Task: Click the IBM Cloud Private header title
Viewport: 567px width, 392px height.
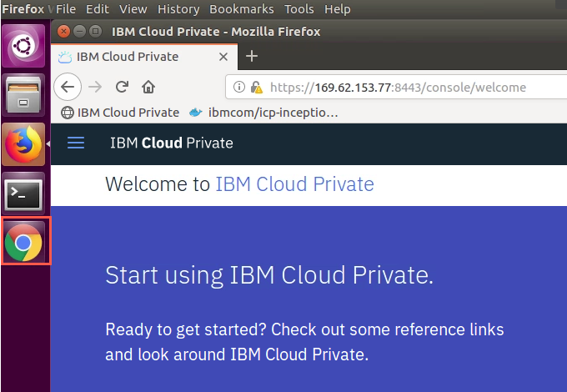Action: pos(172,143)
